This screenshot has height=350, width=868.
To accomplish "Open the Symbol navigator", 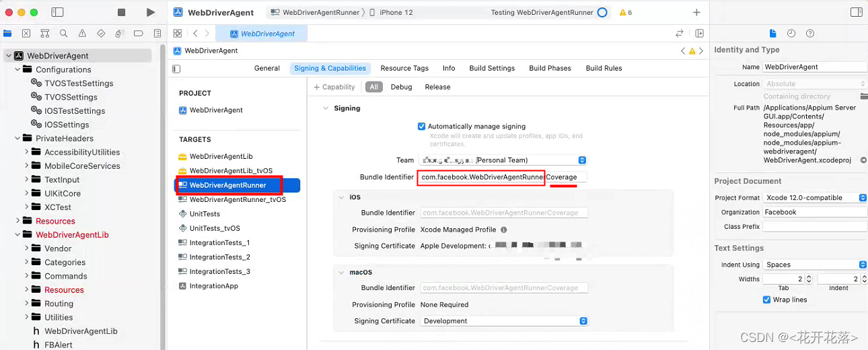I will pyautogui.click(x=45, y=33).
